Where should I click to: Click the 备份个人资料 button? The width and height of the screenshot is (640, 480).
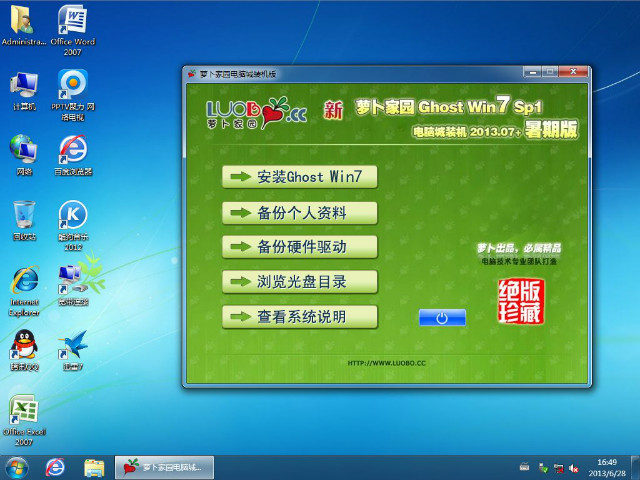300,213
